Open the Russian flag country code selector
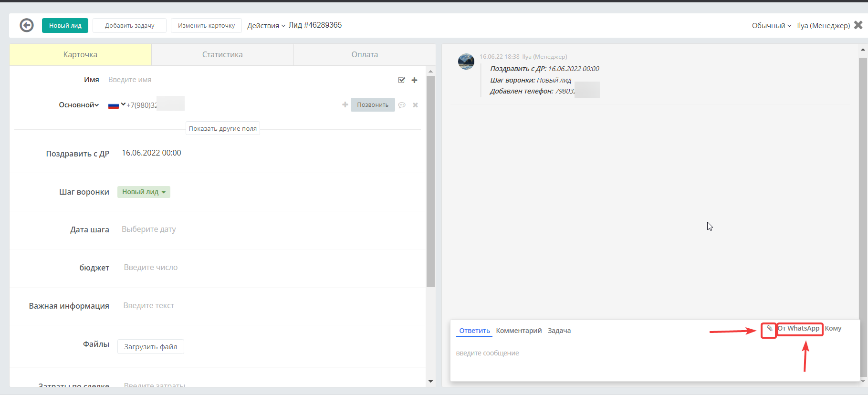This screenshot has height=395, width=868. click(x=116, y=105)
